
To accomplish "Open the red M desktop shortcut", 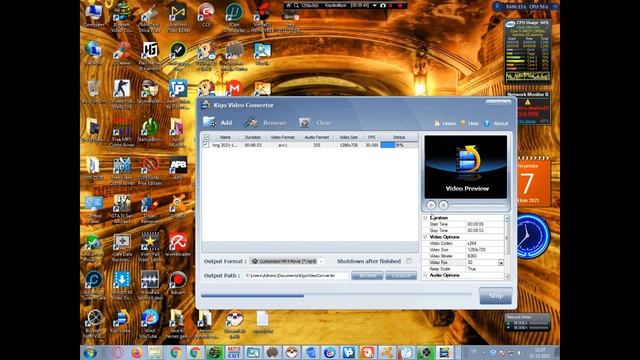I will pyautogui.click(x=234, y=88).
